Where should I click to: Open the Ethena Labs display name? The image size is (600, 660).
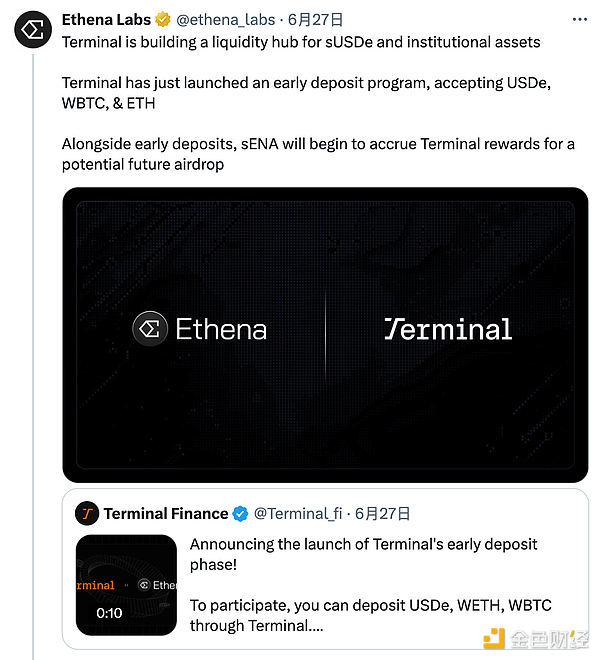(106, 20)
